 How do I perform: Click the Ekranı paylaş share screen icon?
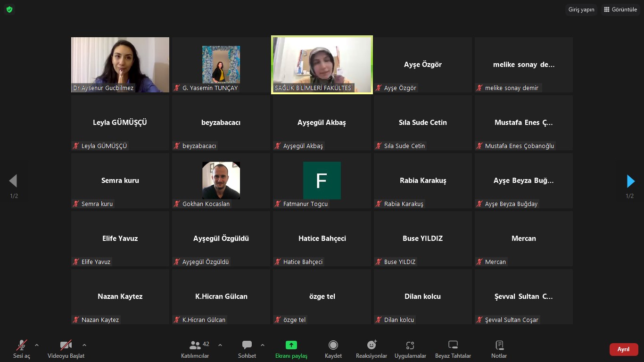pyautogui.click(x=291, y=345)
